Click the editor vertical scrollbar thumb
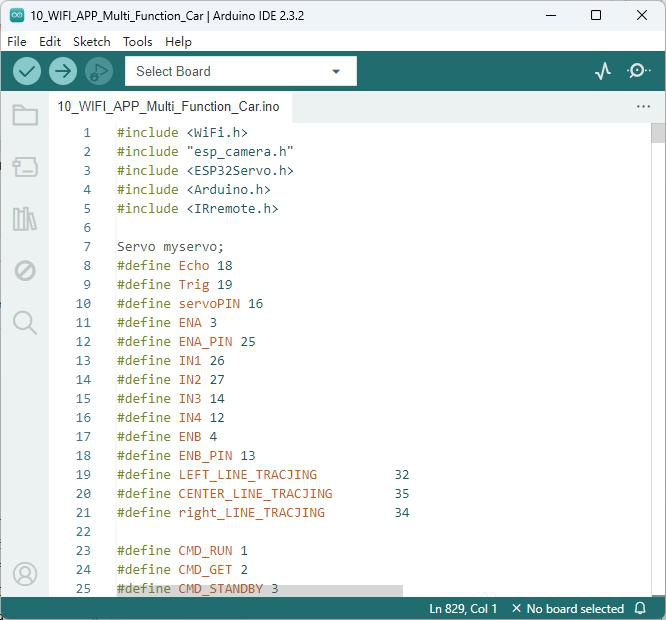This screenshot has width=666, height=620. click(658, 133)
